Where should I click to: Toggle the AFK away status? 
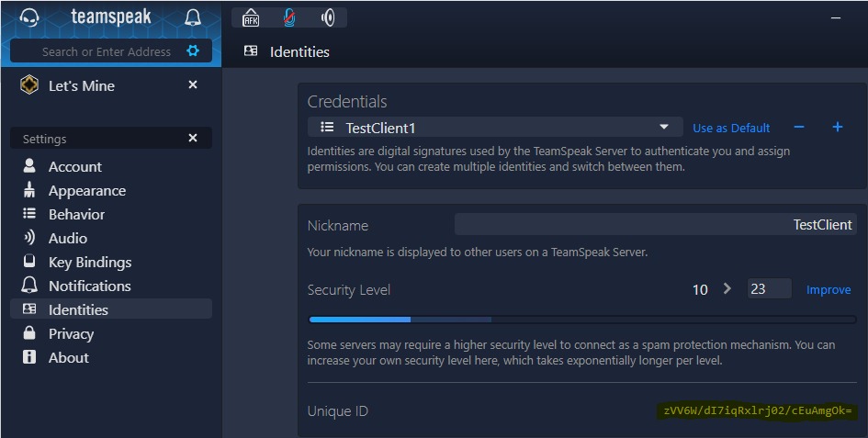(251, 17)
